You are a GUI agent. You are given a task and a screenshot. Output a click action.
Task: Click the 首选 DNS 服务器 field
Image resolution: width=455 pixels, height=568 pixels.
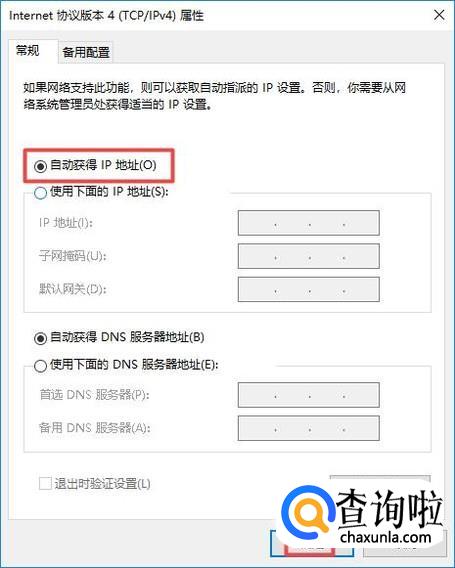tap(309, 395)
